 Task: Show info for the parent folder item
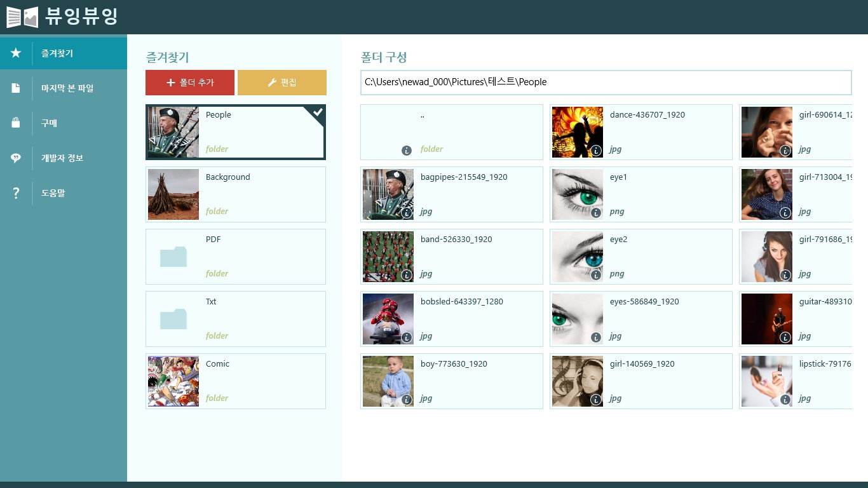(407, 151)
